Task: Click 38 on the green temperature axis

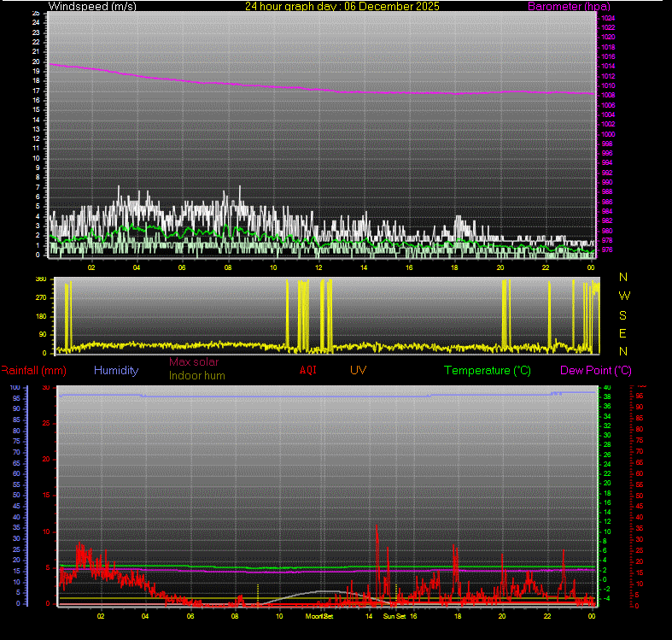Action: click(607, 396)
